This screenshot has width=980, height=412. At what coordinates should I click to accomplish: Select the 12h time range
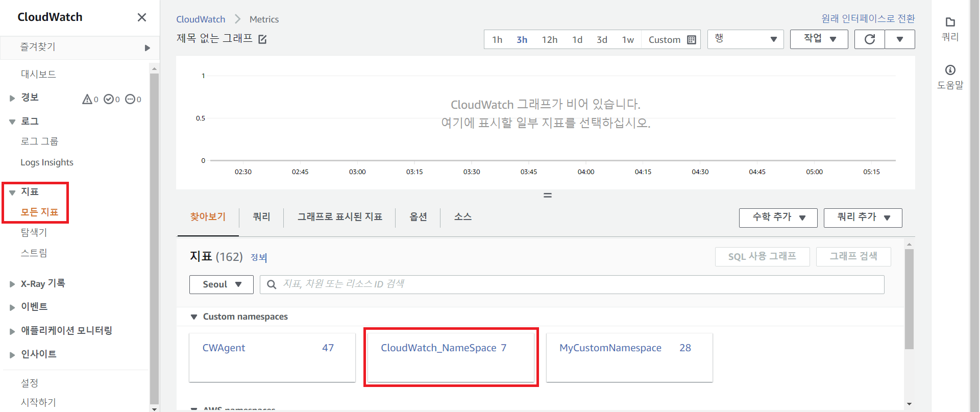coord(550,40)
